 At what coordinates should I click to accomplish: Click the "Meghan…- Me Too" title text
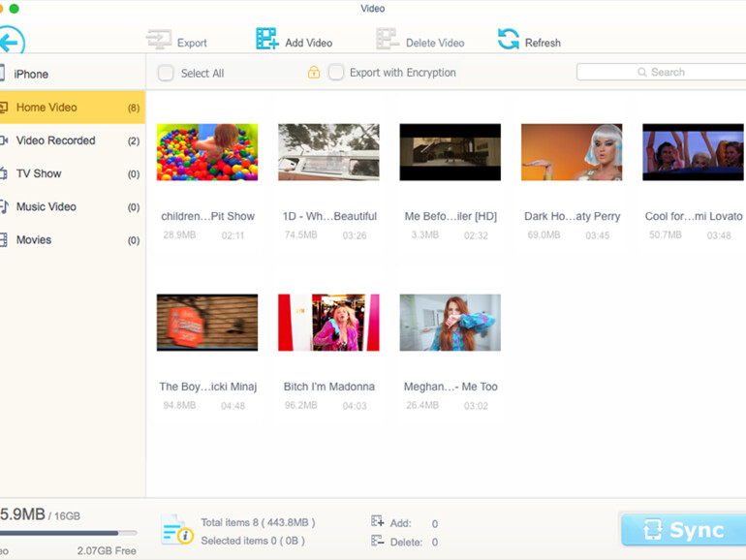pos(451,387)
